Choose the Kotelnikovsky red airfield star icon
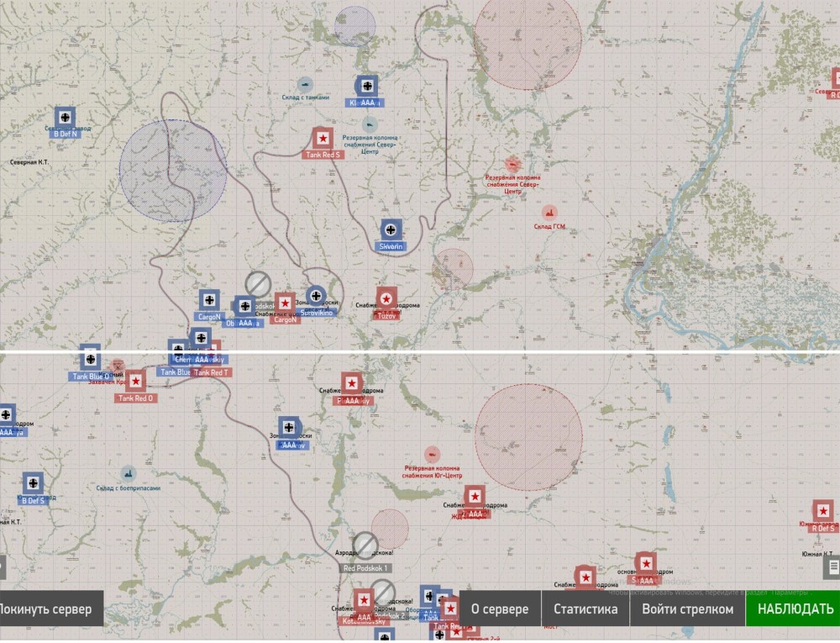This screenshot has height=643, width=840. point(365,600)
